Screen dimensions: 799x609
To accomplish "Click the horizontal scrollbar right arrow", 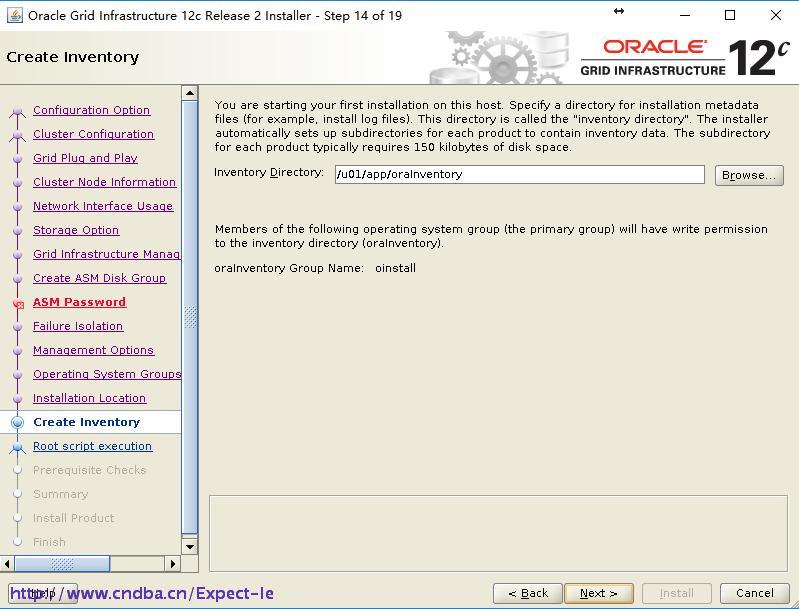I will pyautogui.click(x=172, y=564).
